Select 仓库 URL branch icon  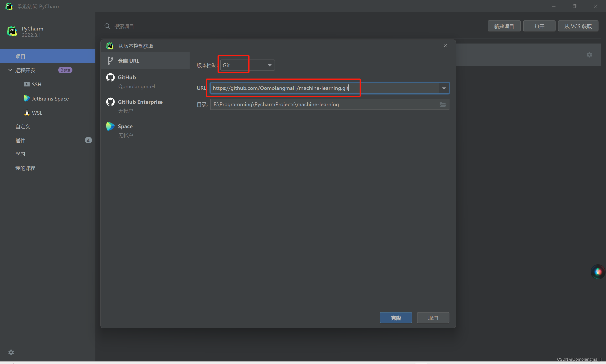(110, 61)
